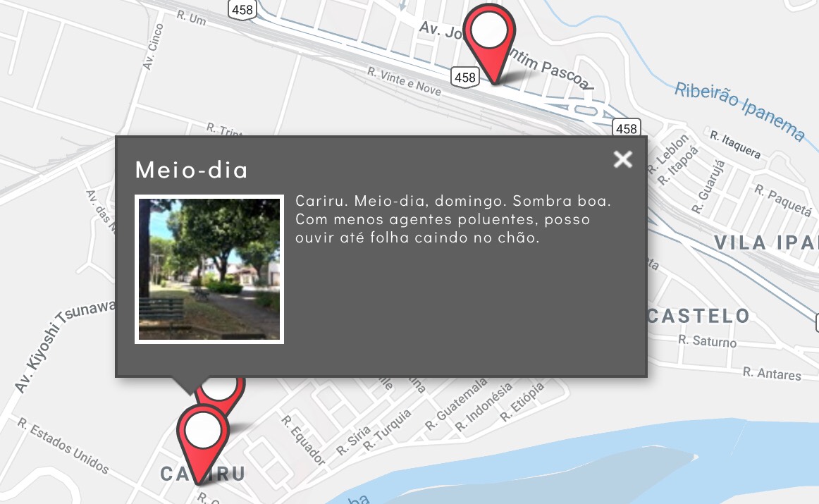The height and width of the screenshot is (504, 819).
Task: Click the 458 highway shield near R. Leblon
Action: [x=626, y=128]
